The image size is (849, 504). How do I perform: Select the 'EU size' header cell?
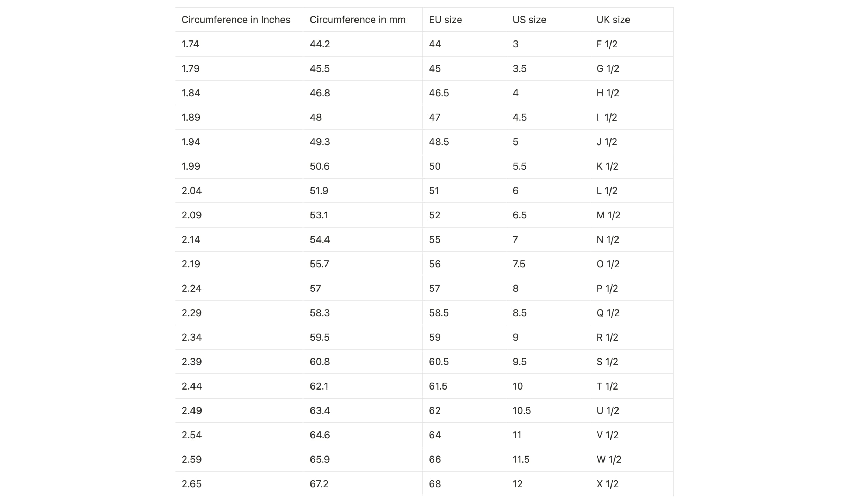[445, 20]
